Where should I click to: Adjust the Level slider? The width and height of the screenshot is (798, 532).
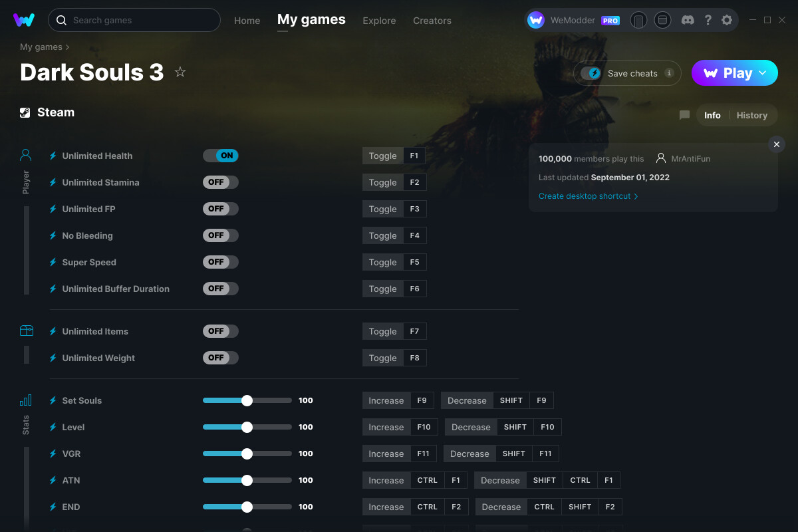247,427
